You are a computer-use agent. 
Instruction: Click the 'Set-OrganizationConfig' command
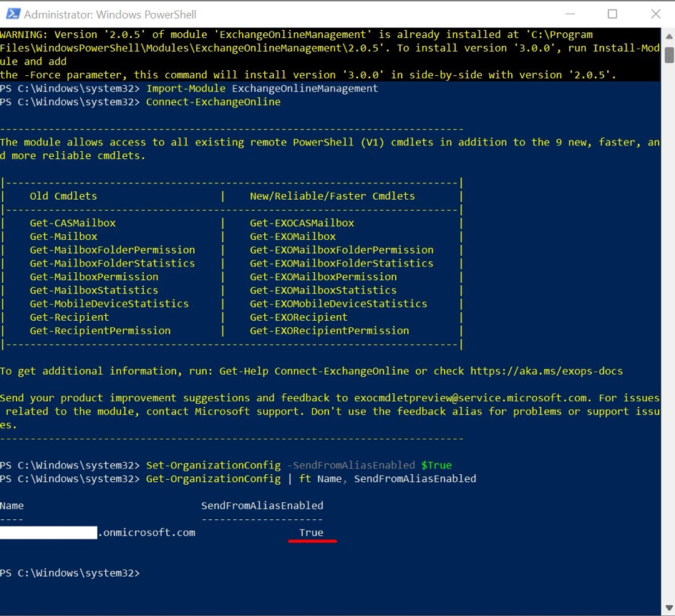click(213, 466)
